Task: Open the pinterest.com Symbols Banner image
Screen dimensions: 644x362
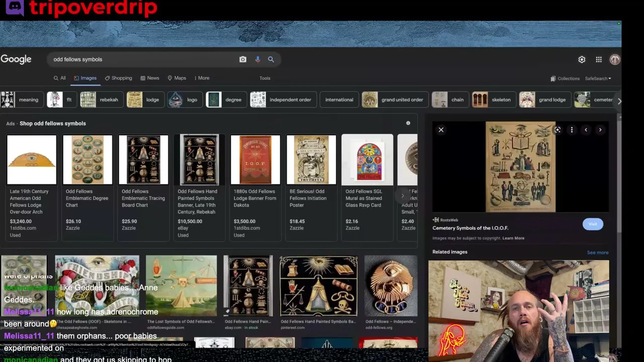Action: 318,285
